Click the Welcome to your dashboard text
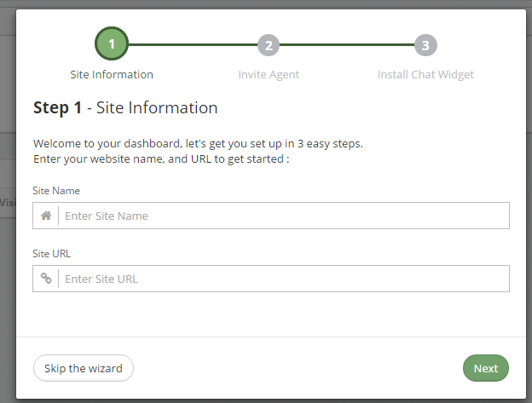The width and height of the screenshot is (532, 403). tap(198, 143)
